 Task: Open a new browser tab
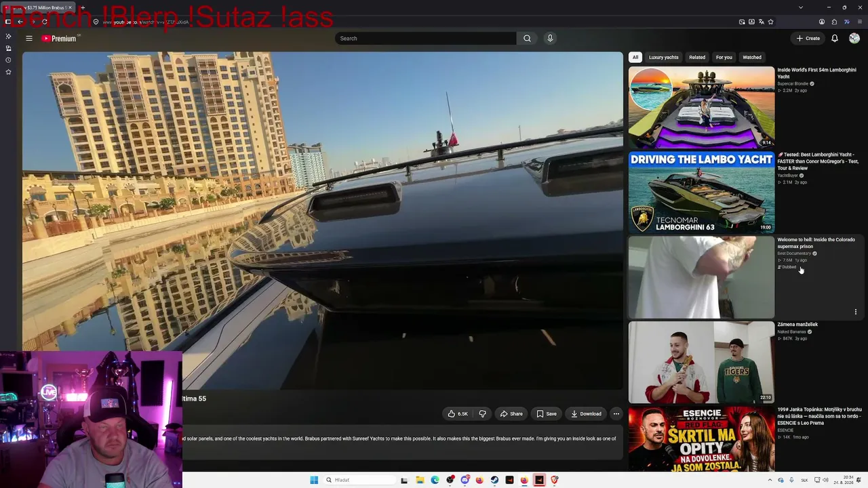tap(83, 7)
